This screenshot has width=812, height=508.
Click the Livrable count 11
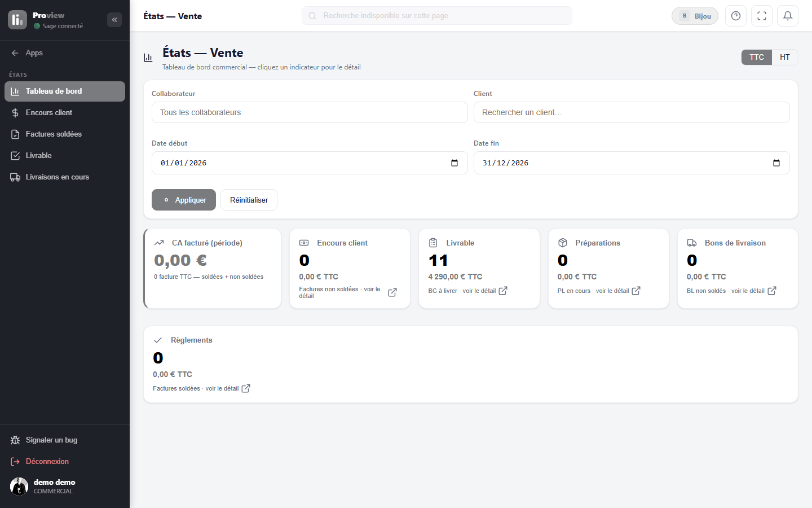438,260
